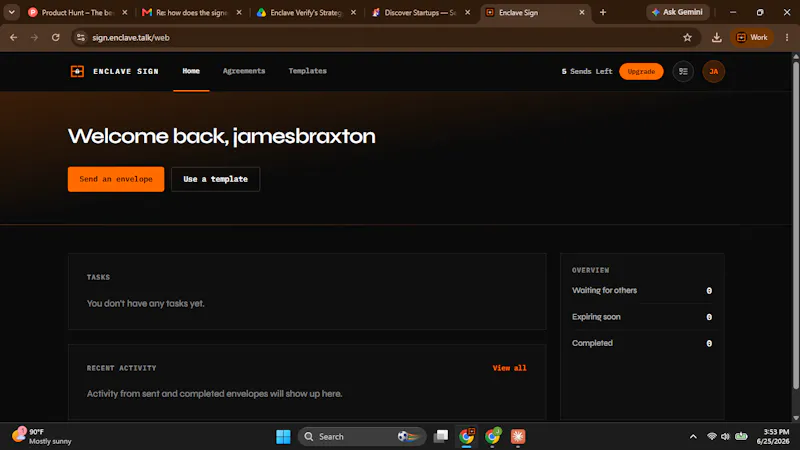Open Task View on the taskbar
The image size is (800, 450).
pos(441,437)
